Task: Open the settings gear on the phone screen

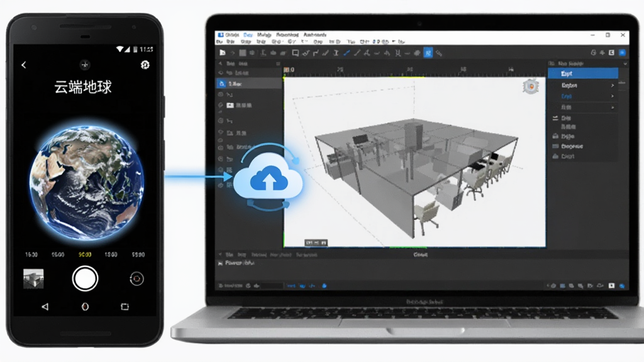Action: [x=145, y=65]
